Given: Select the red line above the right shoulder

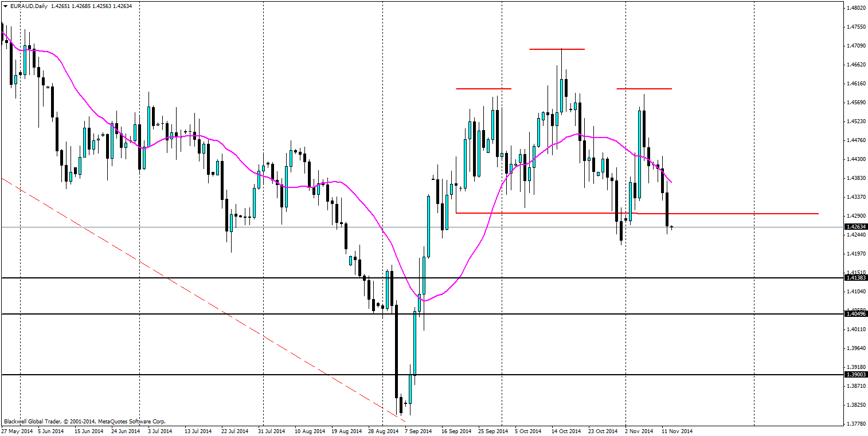Looking at the screenshot, I should click(644, 89).
